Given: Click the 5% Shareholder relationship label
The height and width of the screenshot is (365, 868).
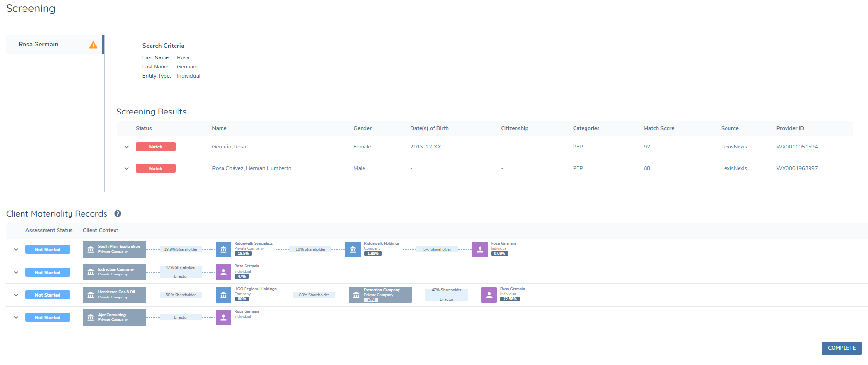Looking at the screenshot, I should pos(437,249).
